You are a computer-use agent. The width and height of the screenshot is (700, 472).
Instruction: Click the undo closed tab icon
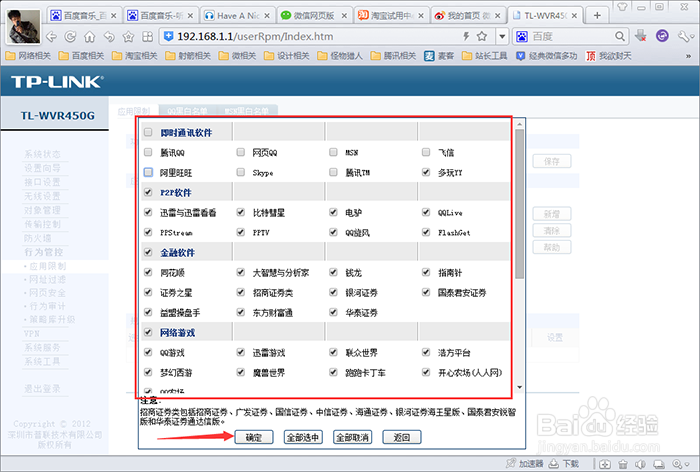tap(109, 37)
